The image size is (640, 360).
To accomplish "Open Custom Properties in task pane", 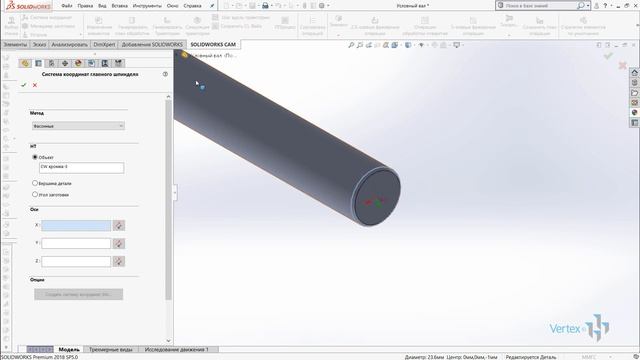I will pos(634,122).
